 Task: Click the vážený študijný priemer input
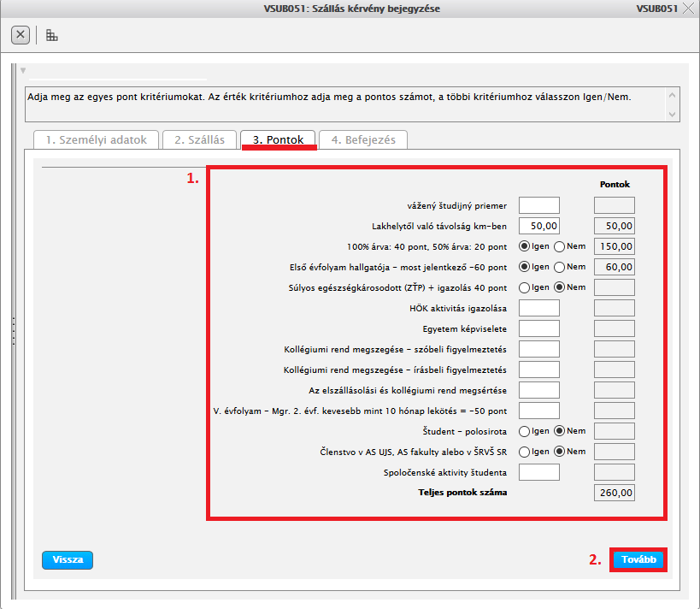[539, 205]
